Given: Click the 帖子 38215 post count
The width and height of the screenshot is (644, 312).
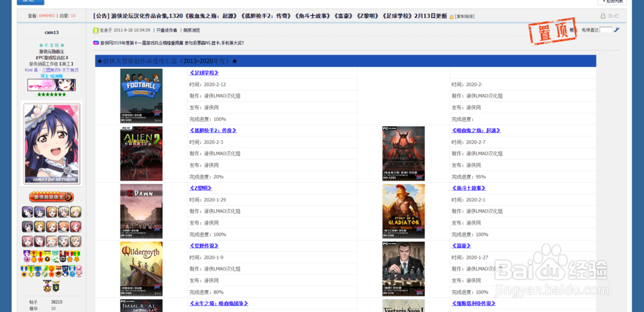Looking at the screenshot, I should [46, 302].
